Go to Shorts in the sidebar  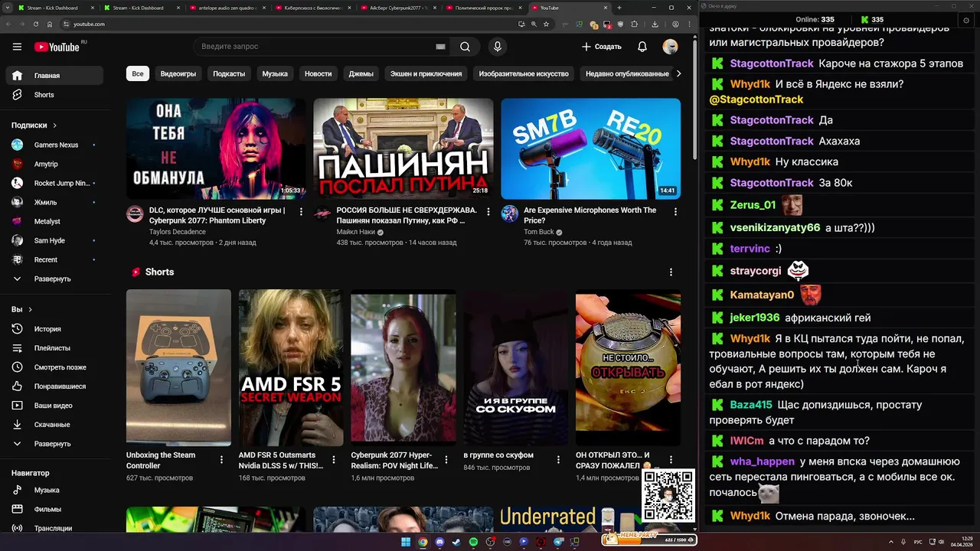pos(54,95)
